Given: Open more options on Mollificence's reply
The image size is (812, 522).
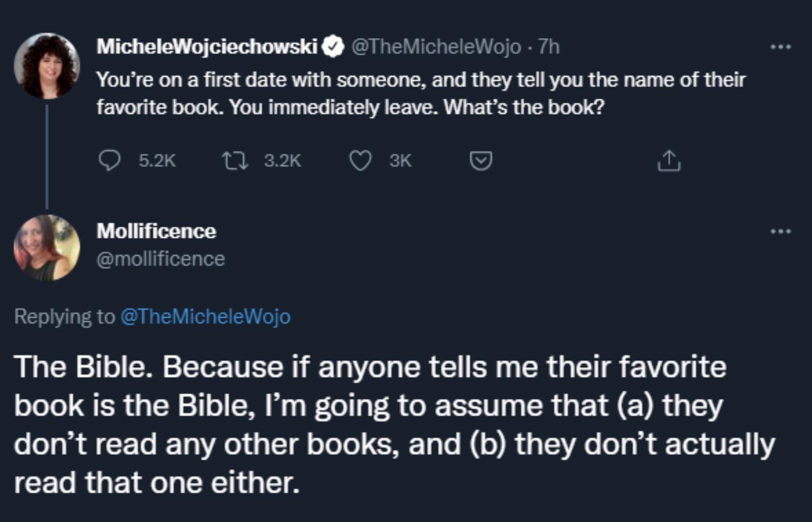Looking at the screenshot, I should pos(780,231).
